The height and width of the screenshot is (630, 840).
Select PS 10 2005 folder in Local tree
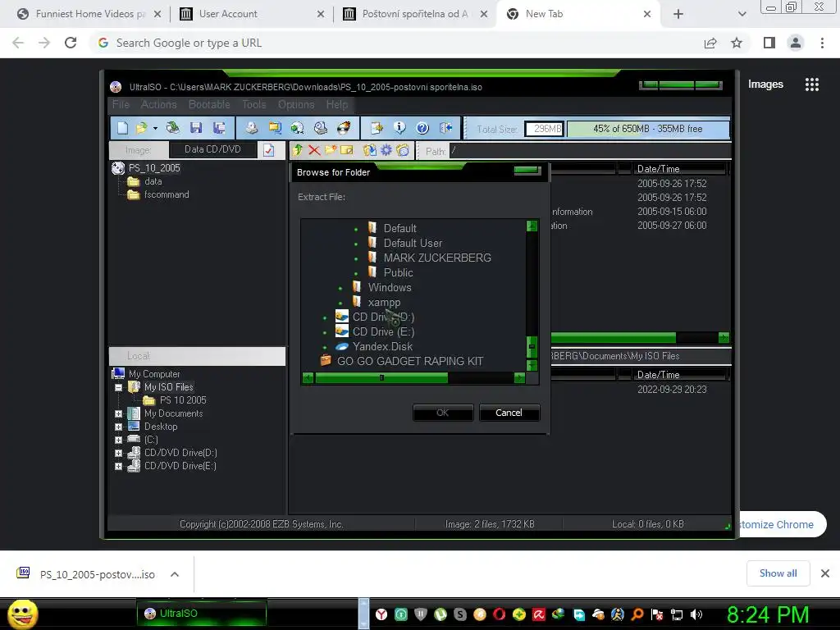pos(183,400)
